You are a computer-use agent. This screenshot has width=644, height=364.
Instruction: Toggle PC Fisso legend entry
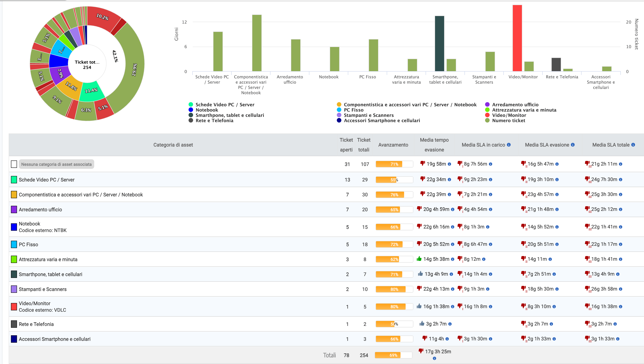tap(353, 110)
